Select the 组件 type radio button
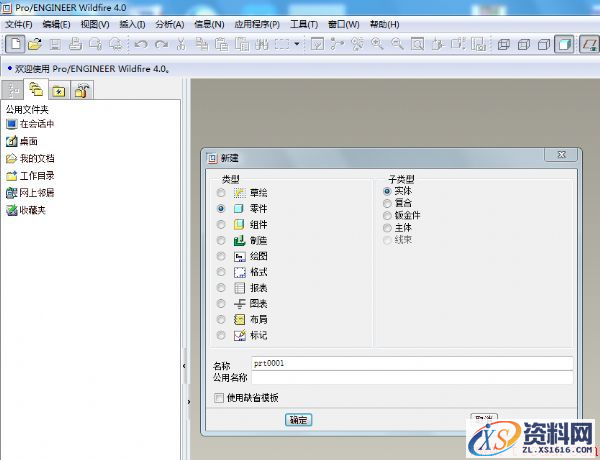 click(221, 224)
